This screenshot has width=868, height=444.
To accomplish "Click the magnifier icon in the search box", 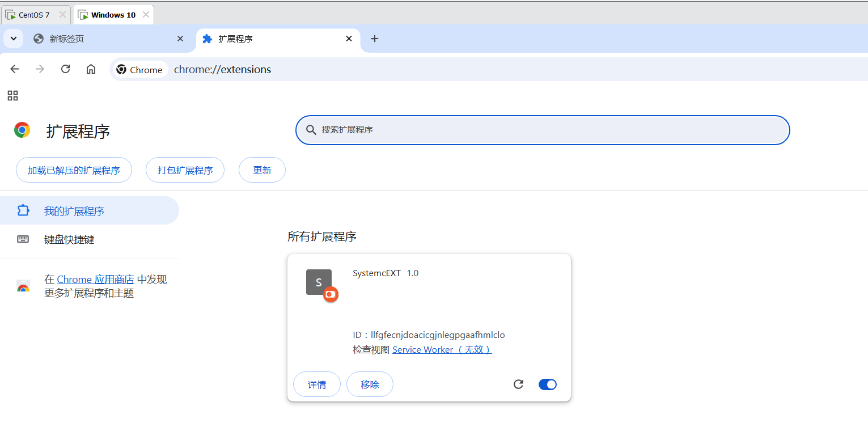I will 311,130.
